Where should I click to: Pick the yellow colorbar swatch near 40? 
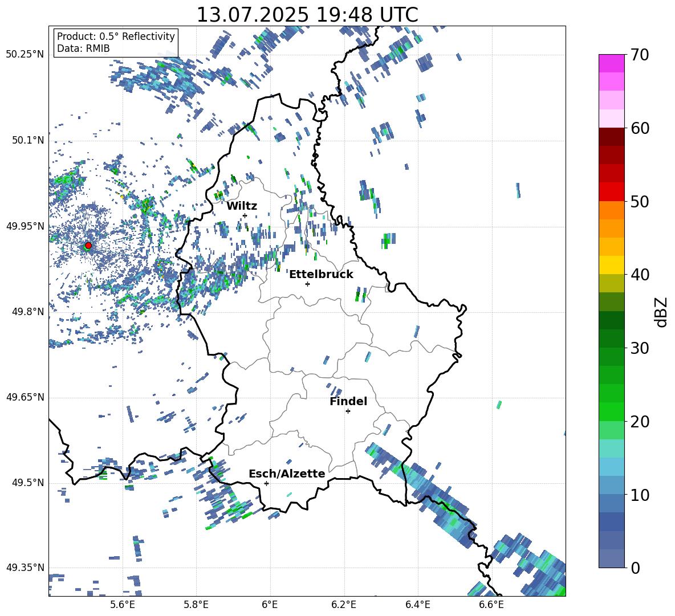point(611,266)
